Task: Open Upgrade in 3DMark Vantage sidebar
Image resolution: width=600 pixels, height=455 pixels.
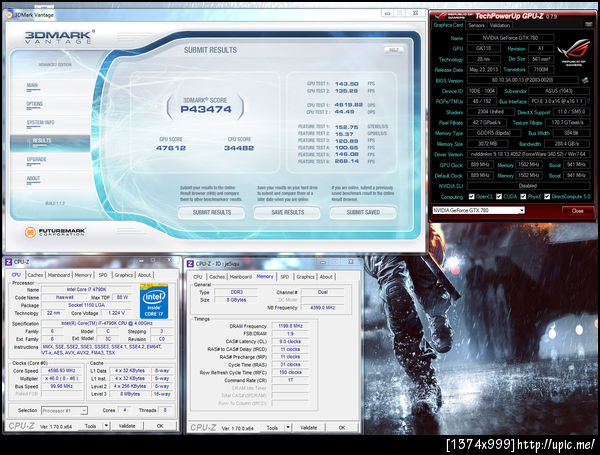Action: point(36,160)
